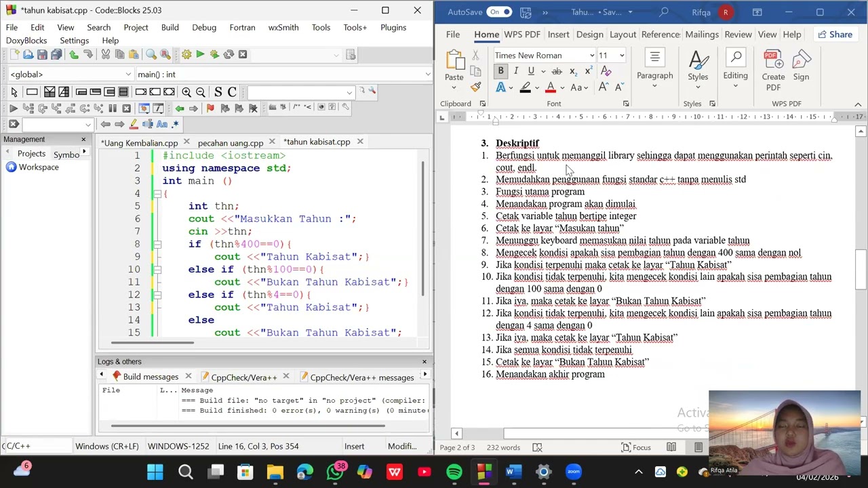Screen dimensions: 868x488
Task: Click the Create PDF button in Word
Action: (x=773, y=71)
